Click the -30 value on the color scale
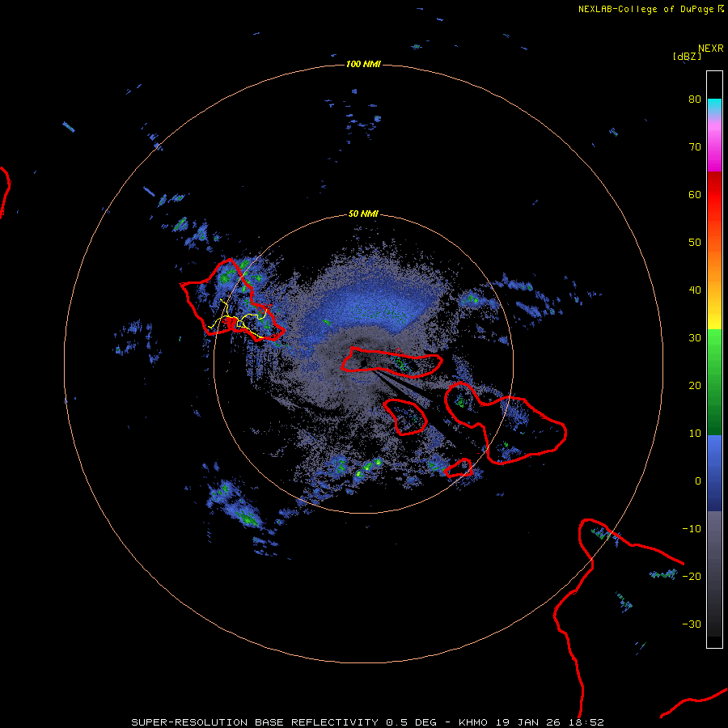Viewport: 728px width, 728px height. [x=692, y=625]
